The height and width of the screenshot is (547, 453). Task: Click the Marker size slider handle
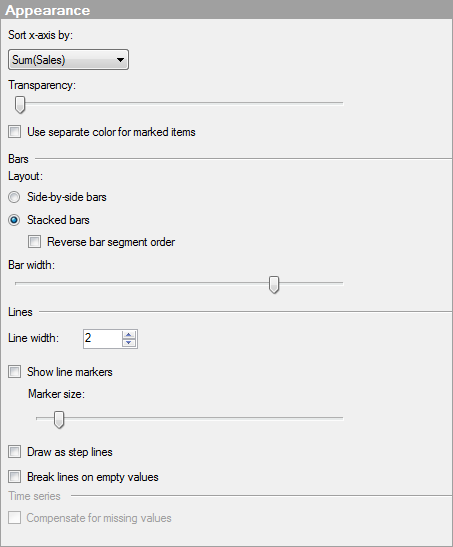coord(59,419)
